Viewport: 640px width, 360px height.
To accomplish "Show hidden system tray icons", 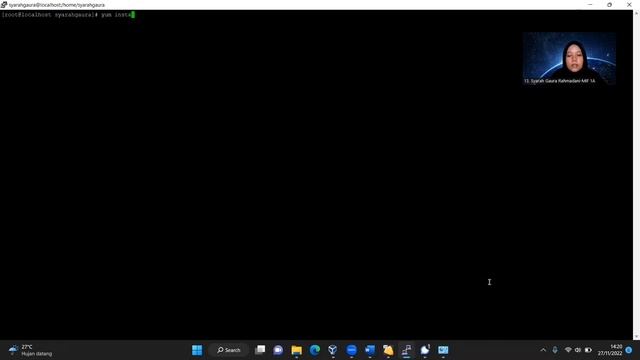I will click(x=543, y=350).
